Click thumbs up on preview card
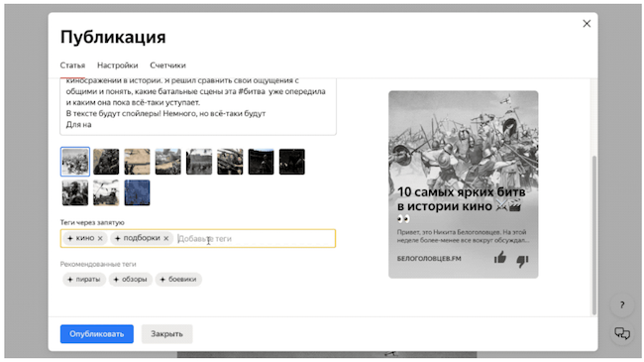 [x=499, y=258]
